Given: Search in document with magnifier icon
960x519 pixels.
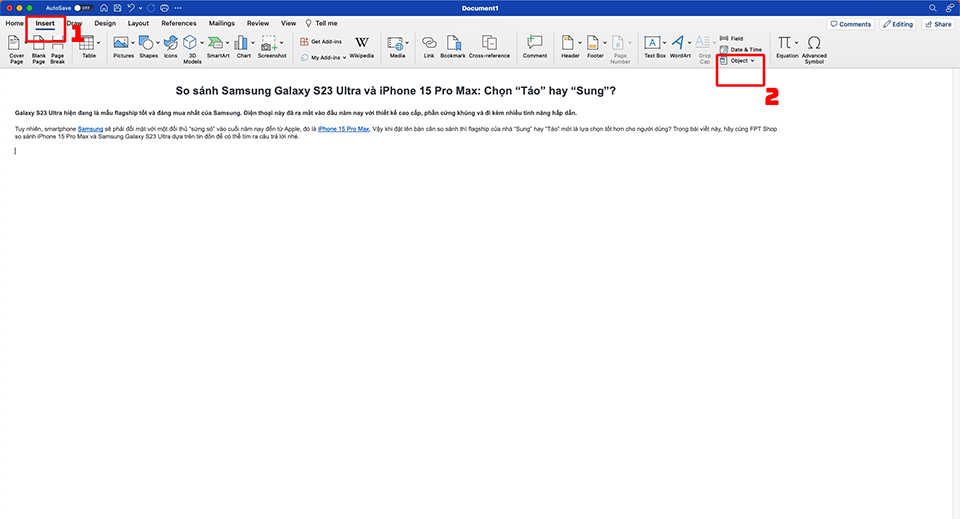Looking at the screenshot, I should (932, 8).
